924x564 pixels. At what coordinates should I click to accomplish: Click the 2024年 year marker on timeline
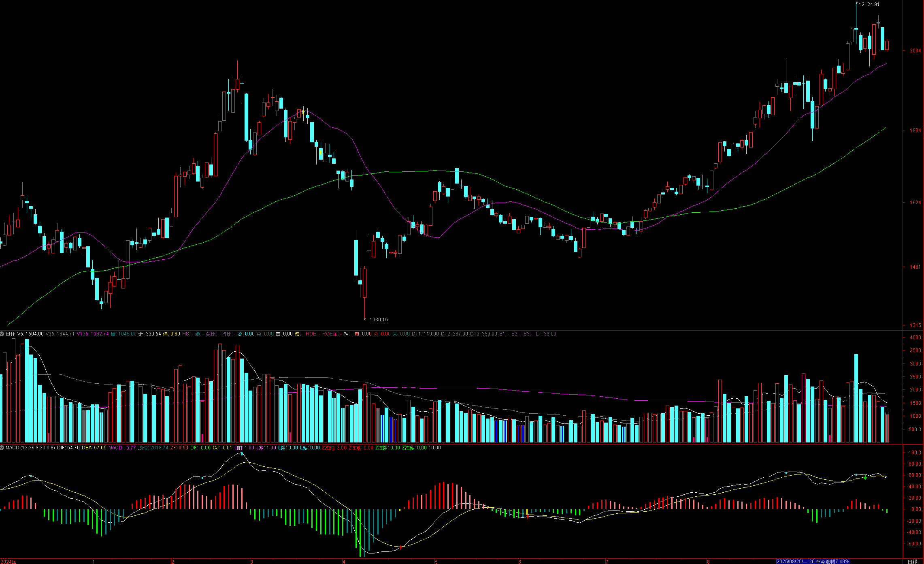click(8, 562)
